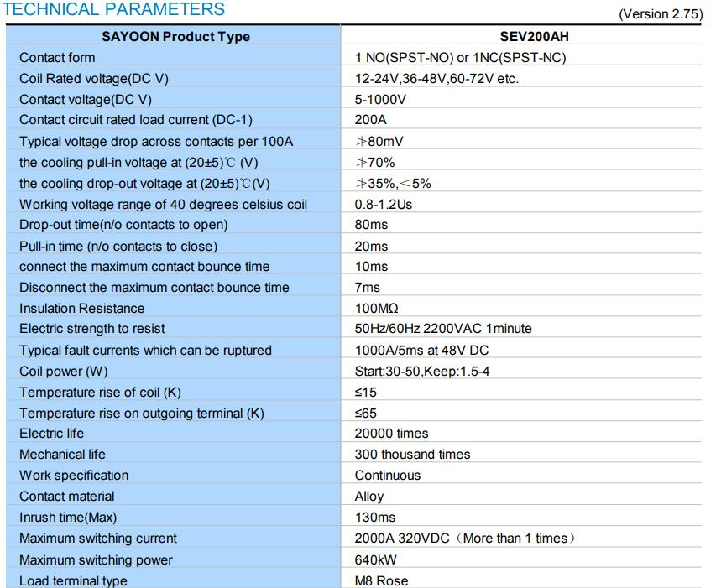Click 'Electric strength to resist' label
This screenshot has height=588, width=716.
[91, 329]
